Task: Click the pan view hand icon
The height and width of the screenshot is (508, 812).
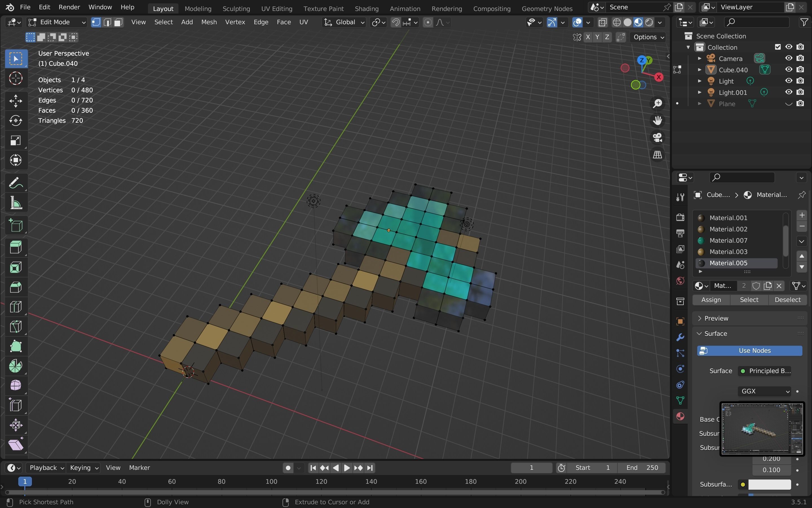Action: 657,120
